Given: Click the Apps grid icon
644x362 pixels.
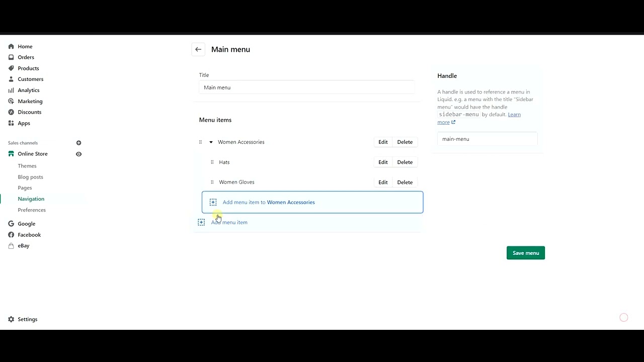Looking at the screenshot, I should tap(11, 123).
